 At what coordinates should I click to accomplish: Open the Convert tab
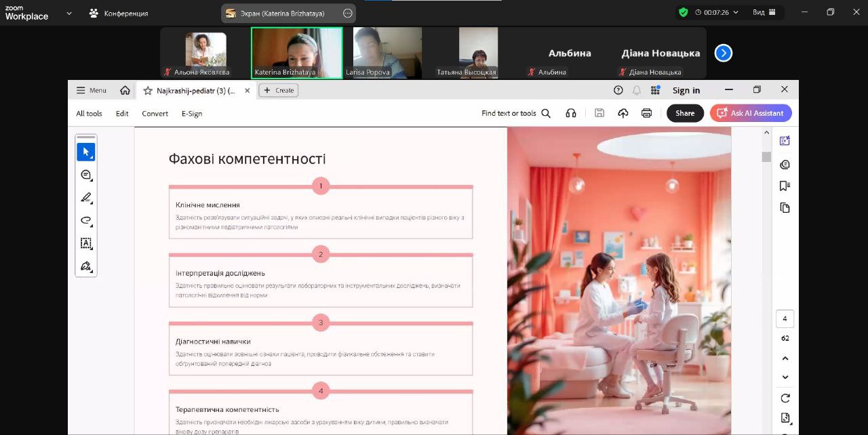pos(155,113)
